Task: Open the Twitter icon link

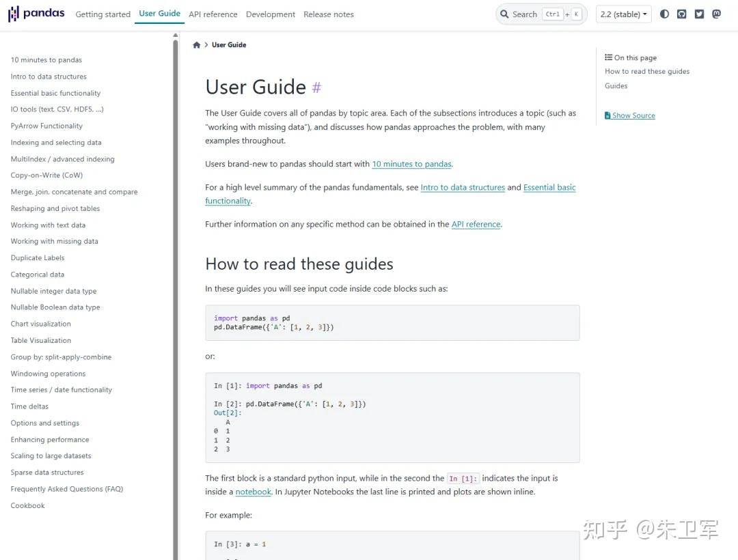Action: click(x=699, y=14)
